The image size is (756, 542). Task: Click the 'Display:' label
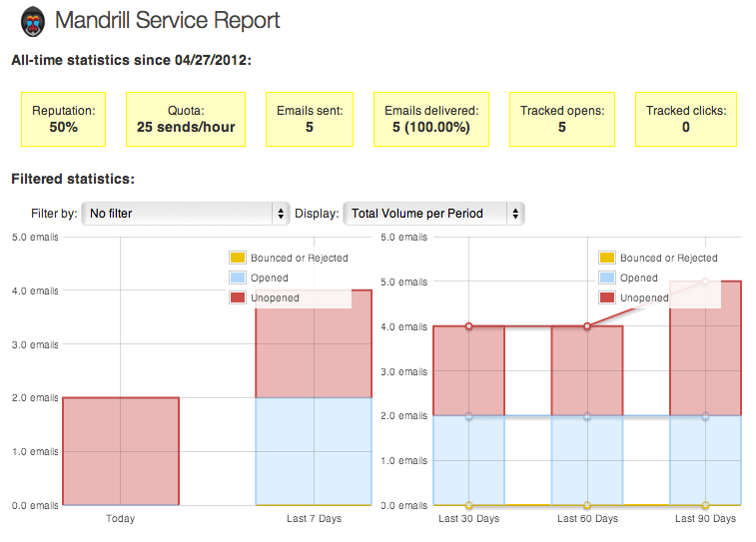point(317,214)
